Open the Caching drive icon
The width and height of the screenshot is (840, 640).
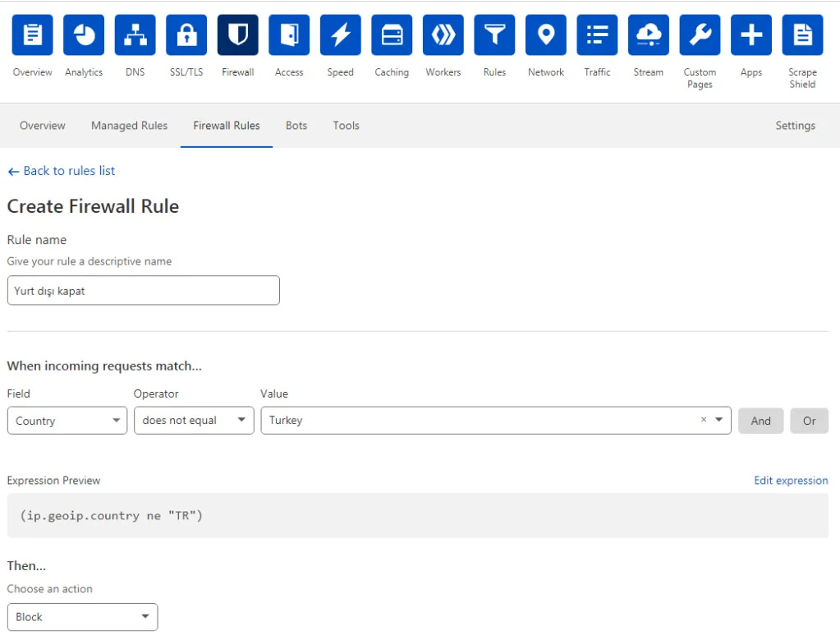[x=392, y=35]
